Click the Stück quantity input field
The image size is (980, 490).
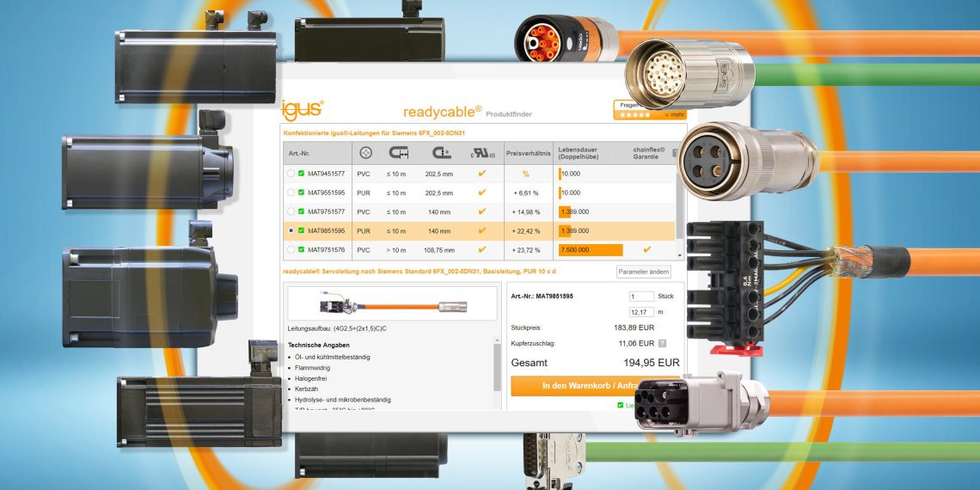click(x=641, y=297)
